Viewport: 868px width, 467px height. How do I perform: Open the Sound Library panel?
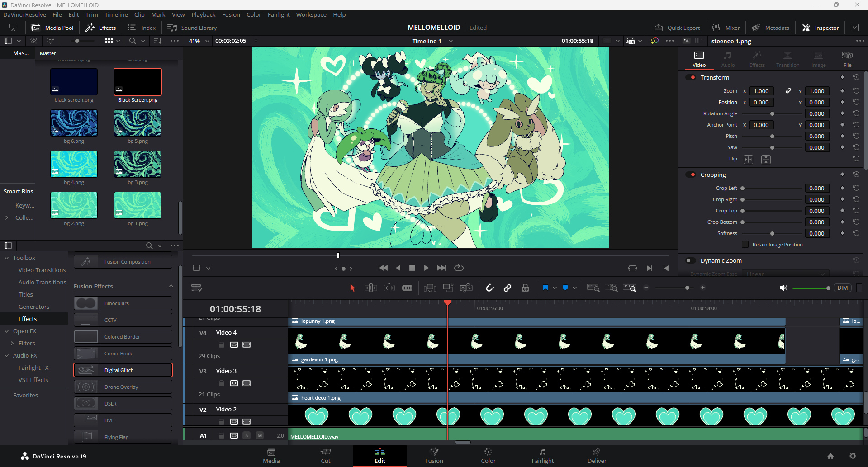tap(192, 28)
